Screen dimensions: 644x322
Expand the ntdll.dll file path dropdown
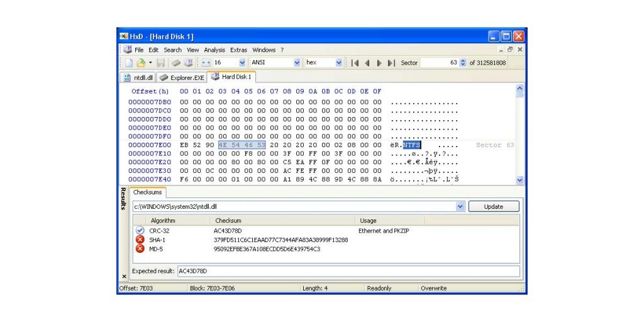pos(460,206)
